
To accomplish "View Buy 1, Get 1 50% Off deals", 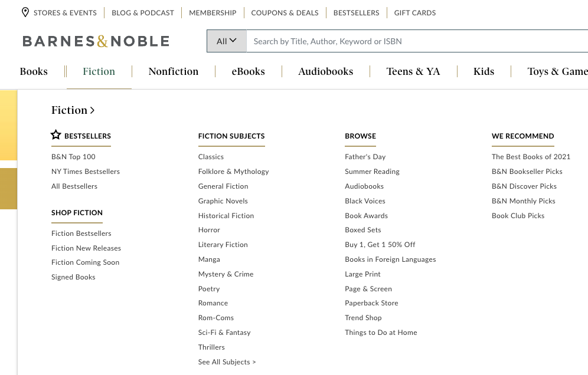I will tap(380, 245).
